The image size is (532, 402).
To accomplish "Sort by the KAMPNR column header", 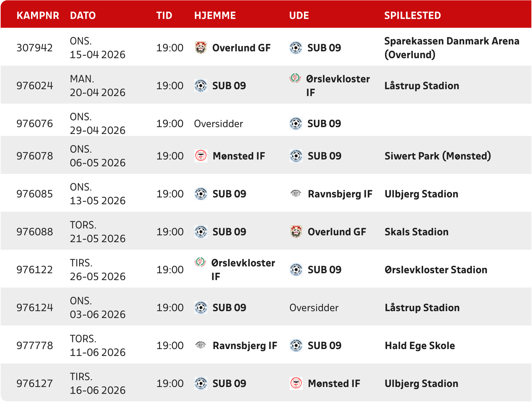I will point(38,15).
